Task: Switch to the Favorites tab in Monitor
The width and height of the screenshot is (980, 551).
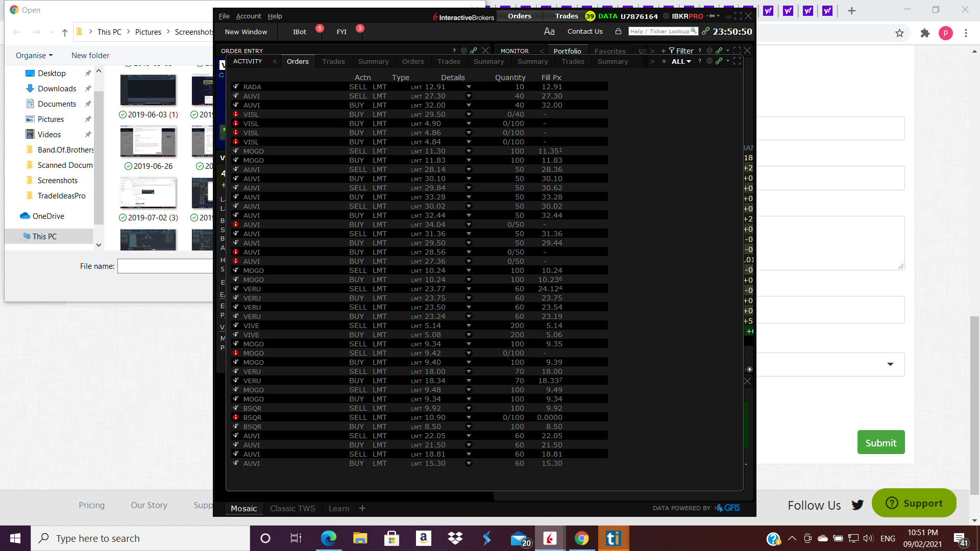Action: coord(610,51)
